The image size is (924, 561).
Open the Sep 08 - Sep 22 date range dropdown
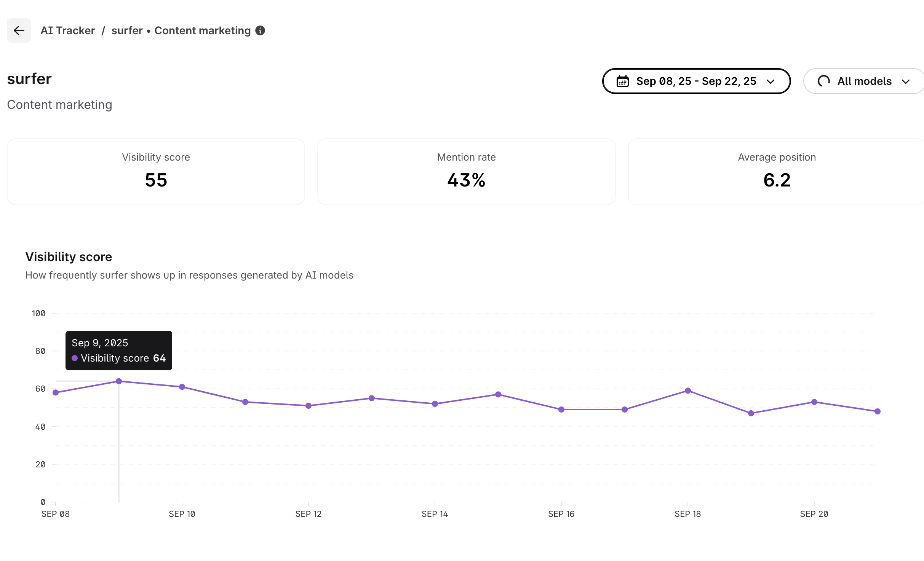point(696,81)
